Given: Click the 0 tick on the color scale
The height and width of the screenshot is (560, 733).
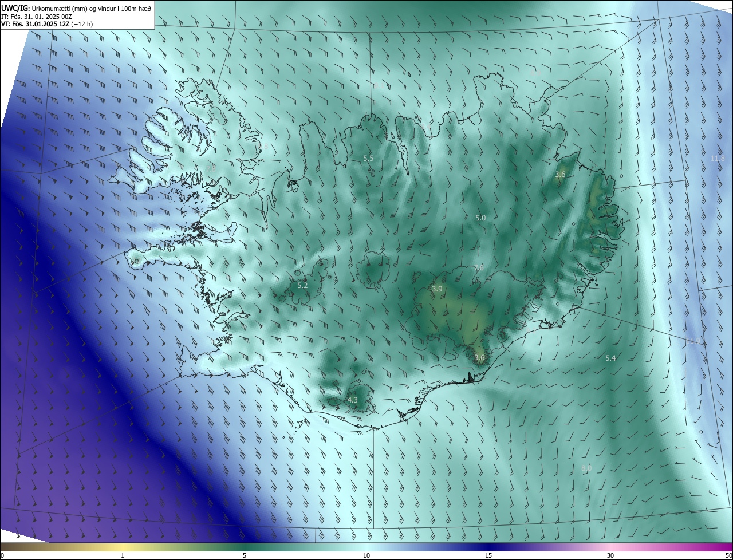Looking at the screenshot, I should 2,555.
